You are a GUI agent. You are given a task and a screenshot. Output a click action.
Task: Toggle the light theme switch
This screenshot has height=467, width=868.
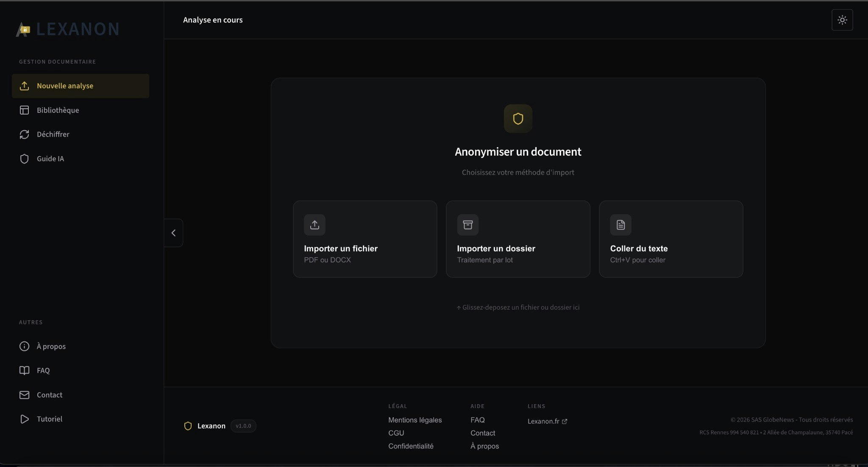[x=842, y=20]
